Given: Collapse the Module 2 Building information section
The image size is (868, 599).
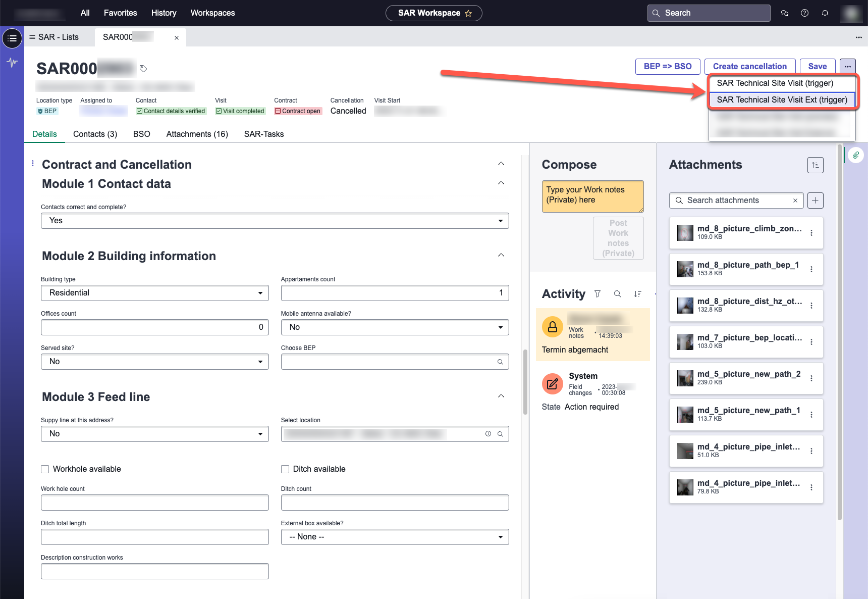Looking at the screenshot, I should click(501, 255).
